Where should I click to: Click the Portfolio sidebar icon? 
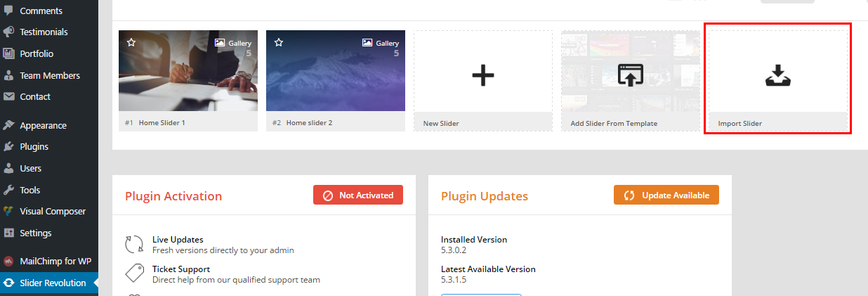[8, 54]
